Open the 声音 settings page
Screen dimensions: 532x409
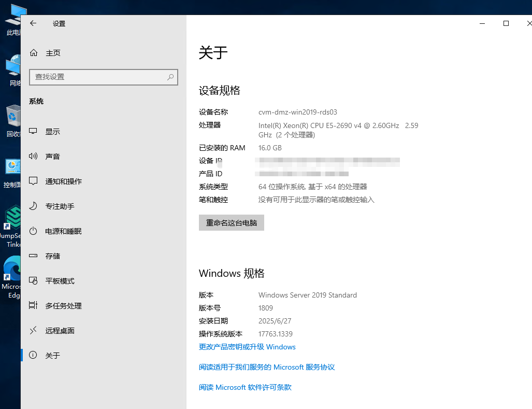tap(53, 157)
